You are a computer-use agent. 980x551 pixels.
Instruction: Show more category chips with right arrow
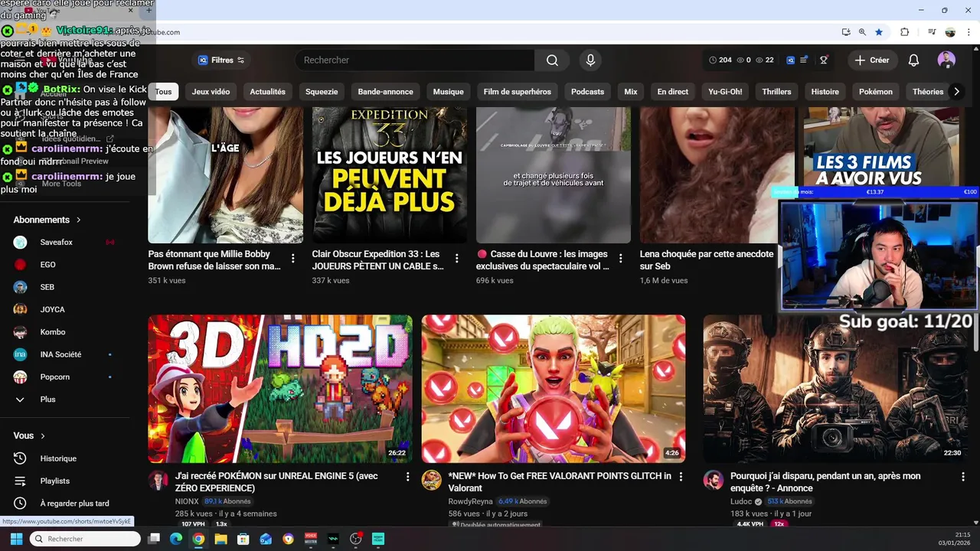coord(955,92)
